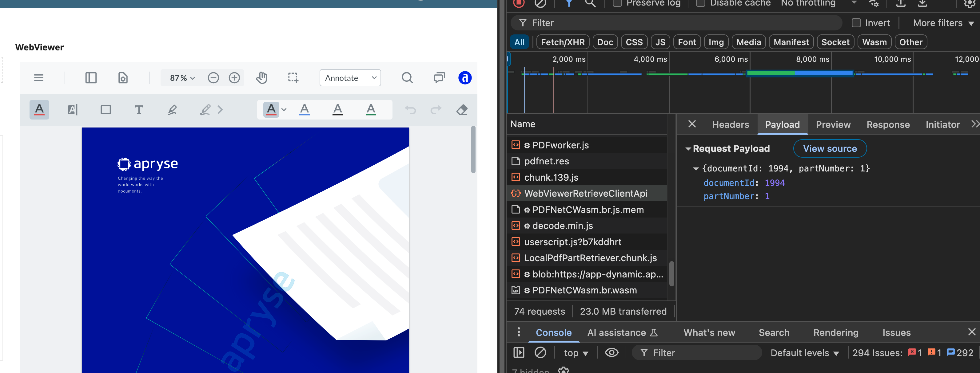Toggle the Wasm filter chip
This screenshot has width=980, height=373.
(x=874, y=42)
